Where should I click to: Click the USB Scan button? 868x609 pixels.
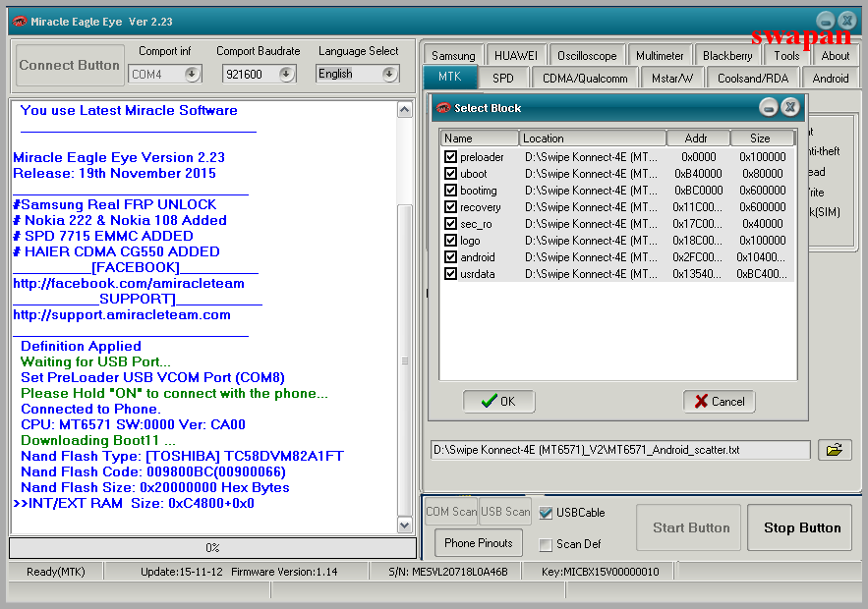(505, 512)
